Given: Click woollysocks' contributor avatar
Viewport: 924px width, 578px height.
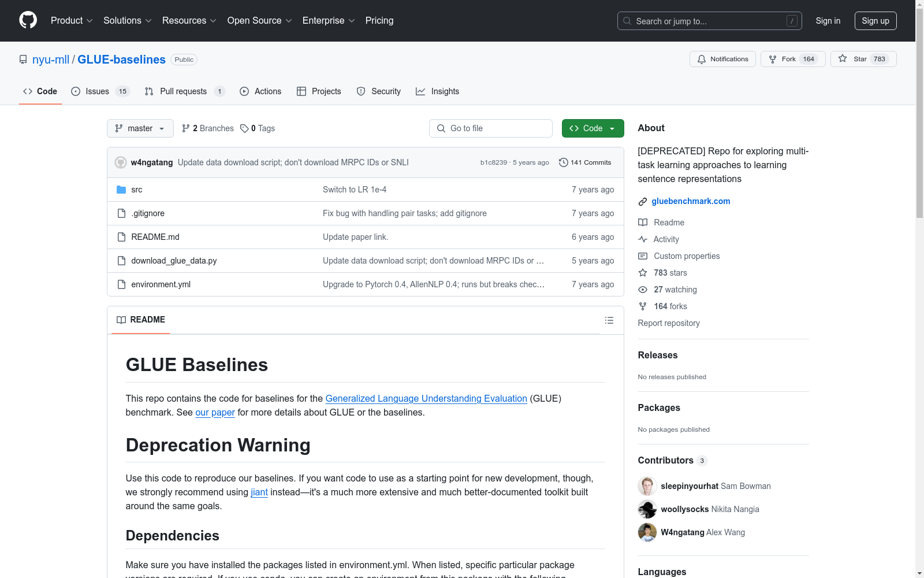Looking at the screenshot, I should click(647, 509).
